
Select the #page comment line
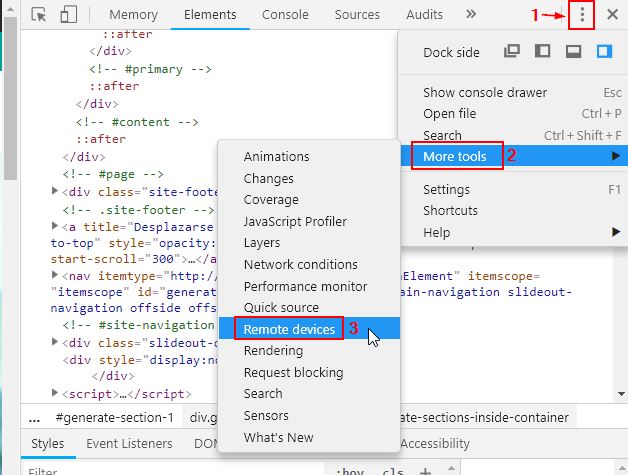(x=113, y=174)
